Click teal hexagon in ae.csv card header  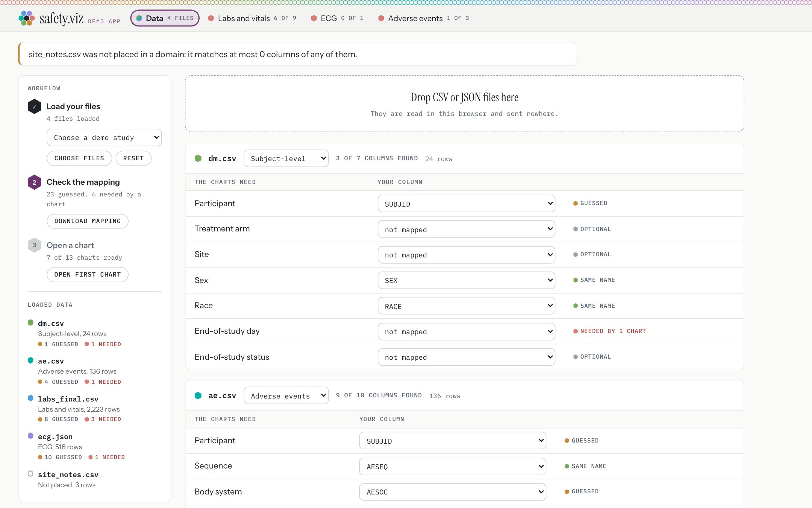point(198,395)
